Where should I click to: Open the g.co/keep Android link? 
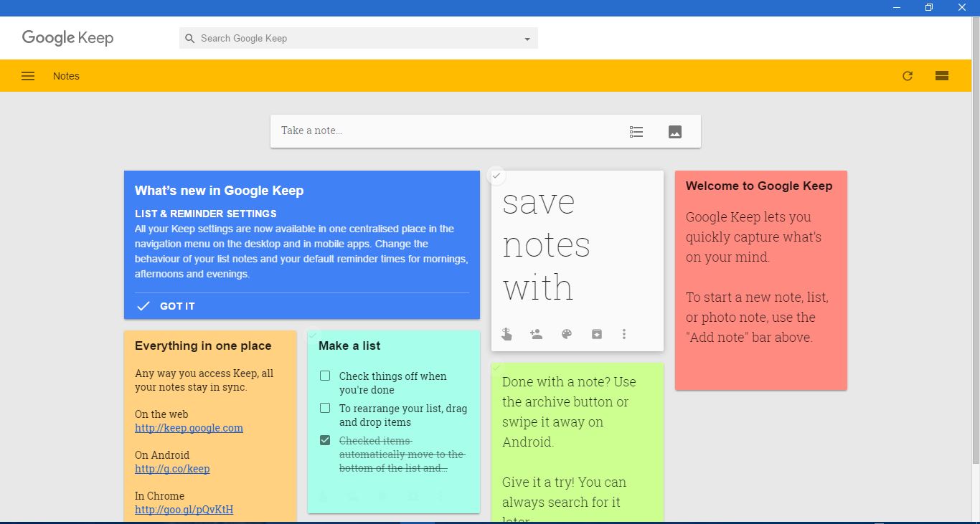coord(172,469)
